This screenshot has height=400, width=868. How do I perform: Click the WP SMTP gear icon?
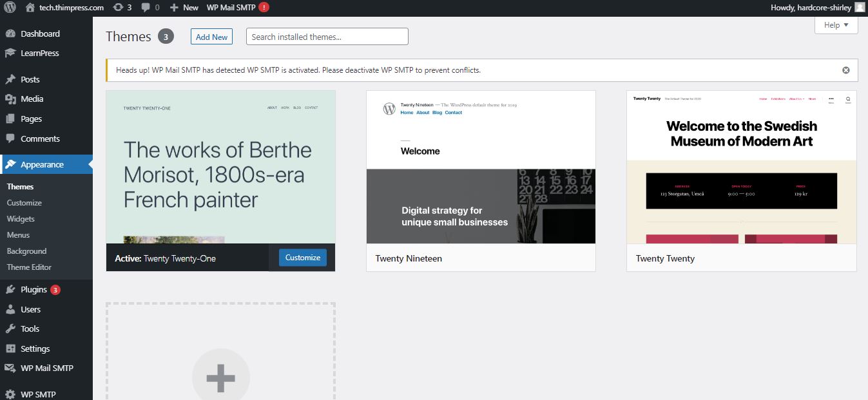pyautogui.click(x=10, y=395)
